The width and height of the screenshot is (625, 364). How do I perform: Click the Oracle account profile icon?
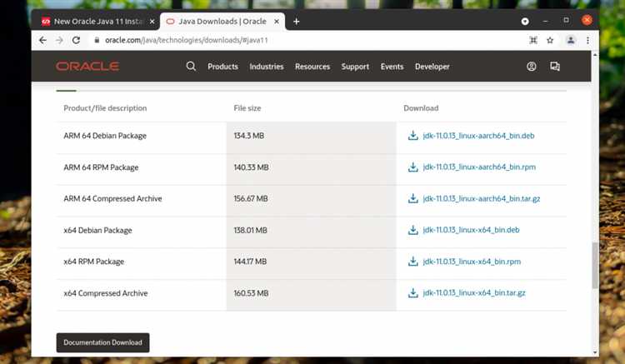click(x=532, y=67)
